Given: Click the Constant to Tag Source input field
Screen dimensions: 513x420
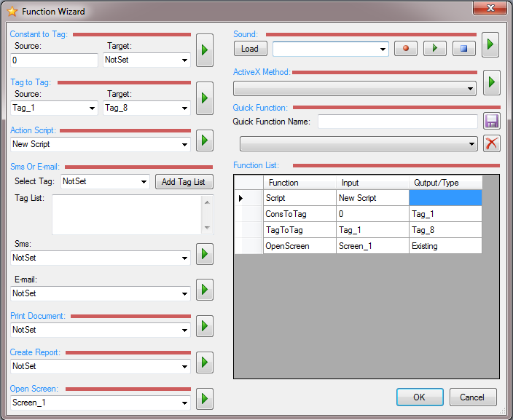Looking at the screenshot, I should tap(55, 60).
